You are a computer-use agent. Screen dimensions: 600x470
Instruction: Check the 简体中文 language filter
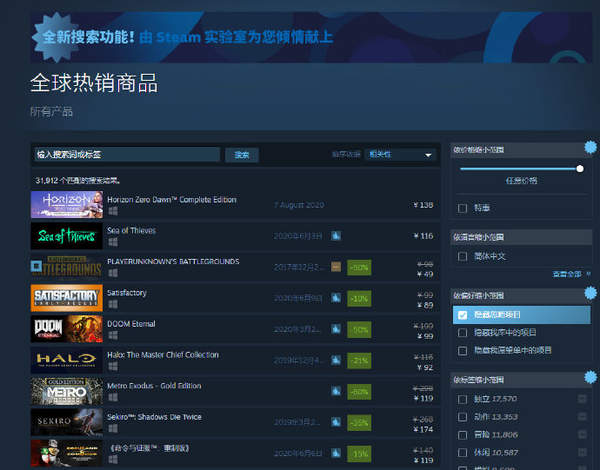(x=462, y=257)
